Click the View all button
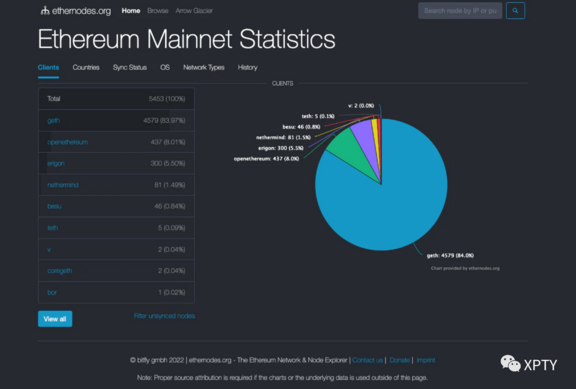This screenshot has height=389, width=576. [x=55, y=319]
